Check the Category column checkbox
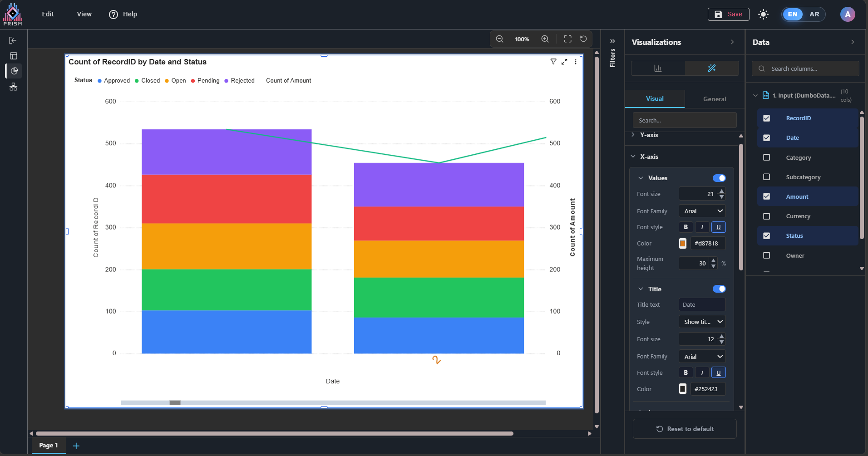This screenshot has width=868, height=456. coord(766,157)
